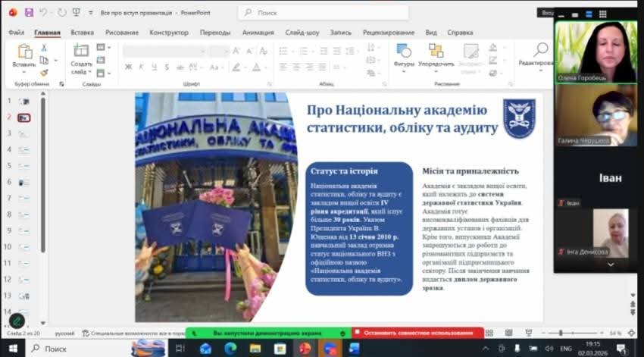Image resolution: width=644 pixels, height=357 pixels.
Task: Open the font name combo box
Action: 164,51
